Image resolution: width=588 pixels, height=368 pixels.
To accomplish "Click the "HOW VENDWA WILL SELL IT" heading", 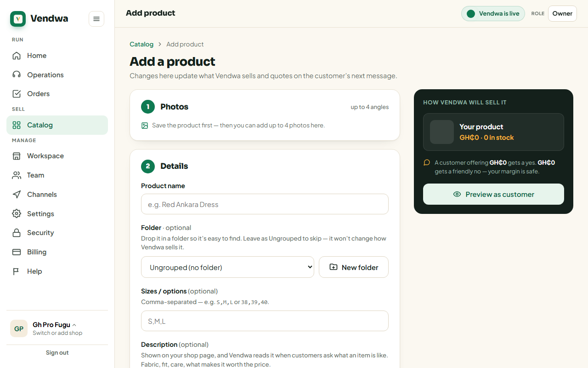I will click(465, 103).
